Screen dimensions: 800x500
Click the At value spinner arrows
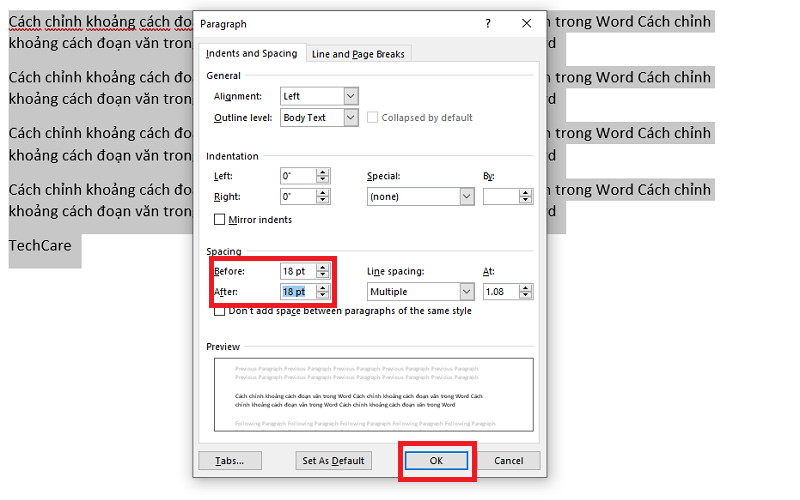coord(526,292)
